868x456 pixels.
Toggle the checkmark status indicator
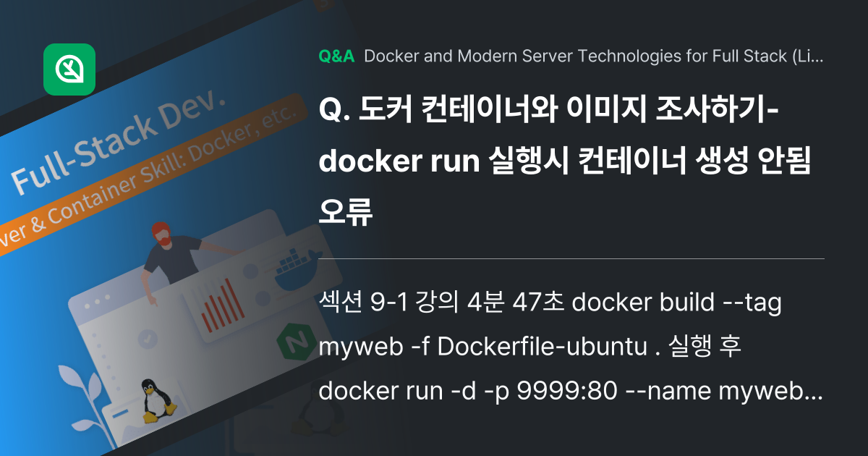[147, 339]
